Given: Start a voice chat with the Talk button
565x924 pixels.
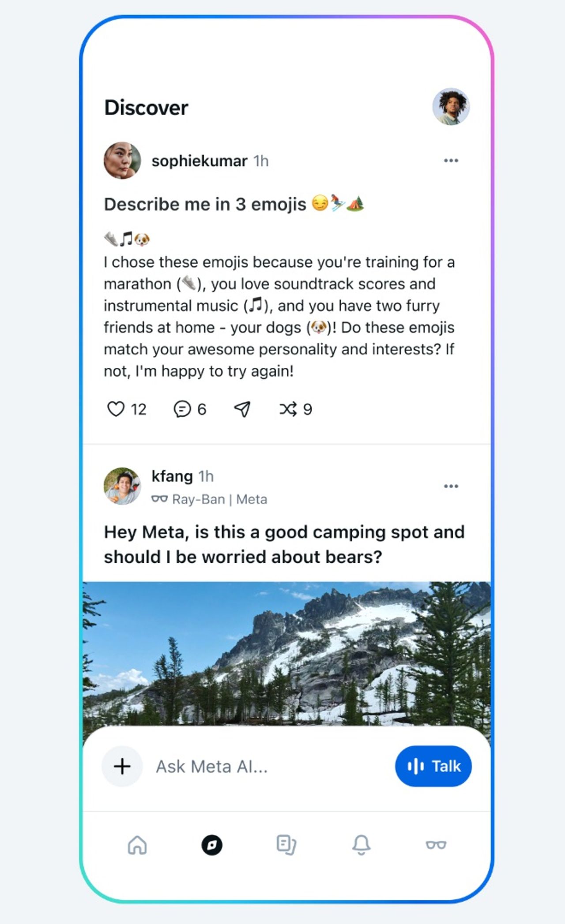Looking at the screenshot, I should pos(433,766).
